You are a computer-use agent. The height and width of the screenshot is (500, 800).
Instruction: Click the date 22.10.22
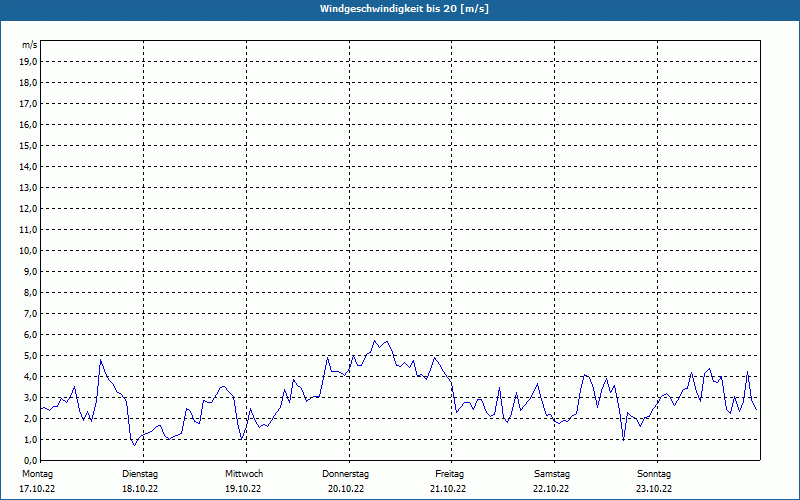(x=551, y=489)
